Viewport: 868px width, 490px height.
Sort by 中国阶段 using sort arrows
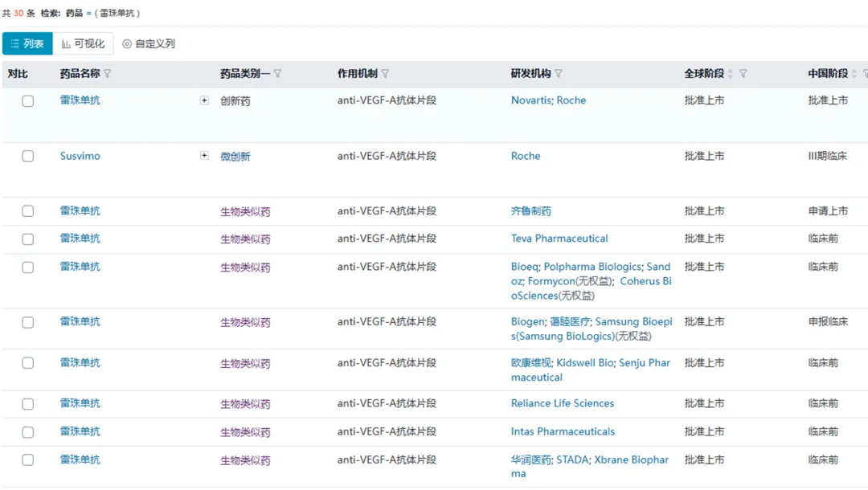tap(854, 74)
